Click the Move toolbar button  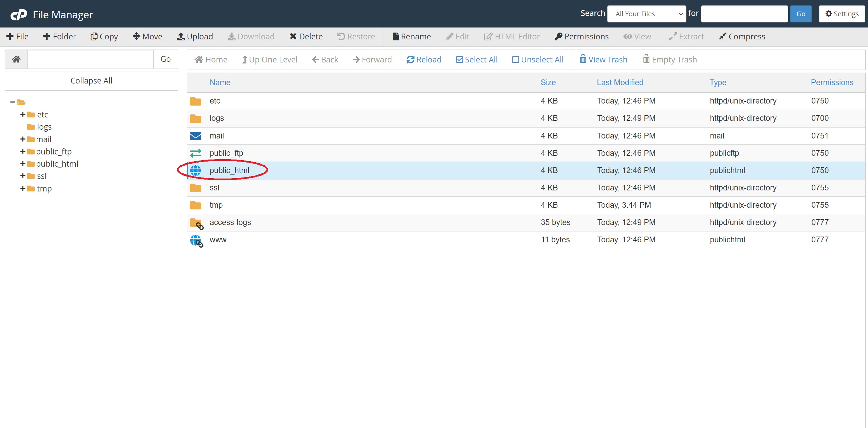(147, 36)
